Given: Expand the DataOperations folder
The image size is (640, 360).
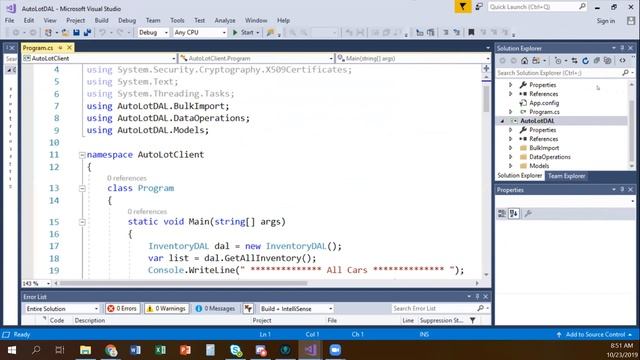Looking at the screenshot, I should coord(511,157).
